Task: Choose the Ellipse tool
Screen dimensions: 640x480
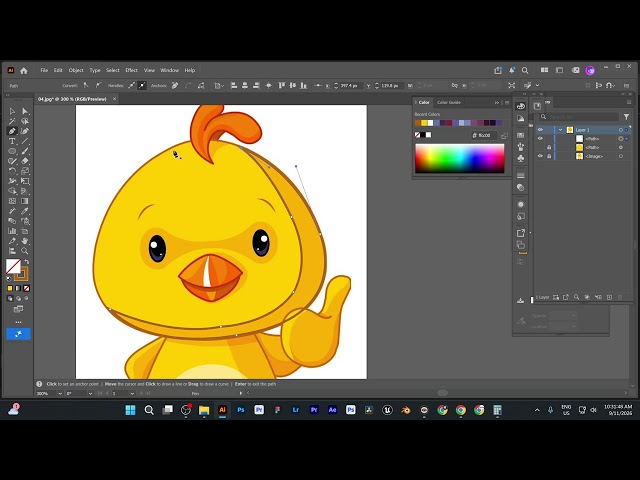Action: [x=12, y=151]
